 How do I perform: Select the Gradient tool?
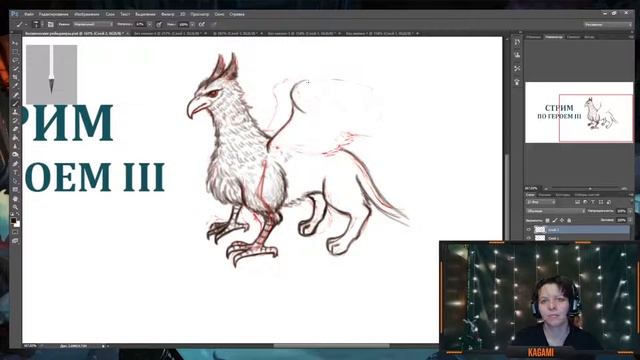coord(15,138)
